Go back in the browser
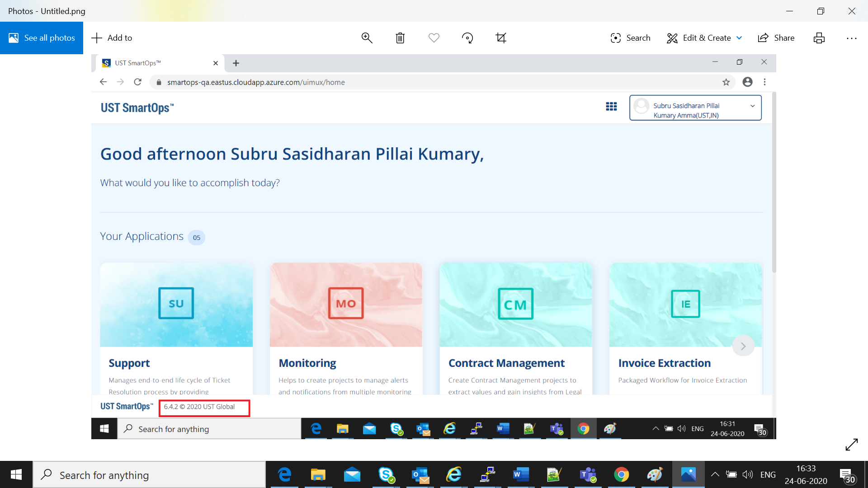The image size is (868, 488). (x=103, y=82)
